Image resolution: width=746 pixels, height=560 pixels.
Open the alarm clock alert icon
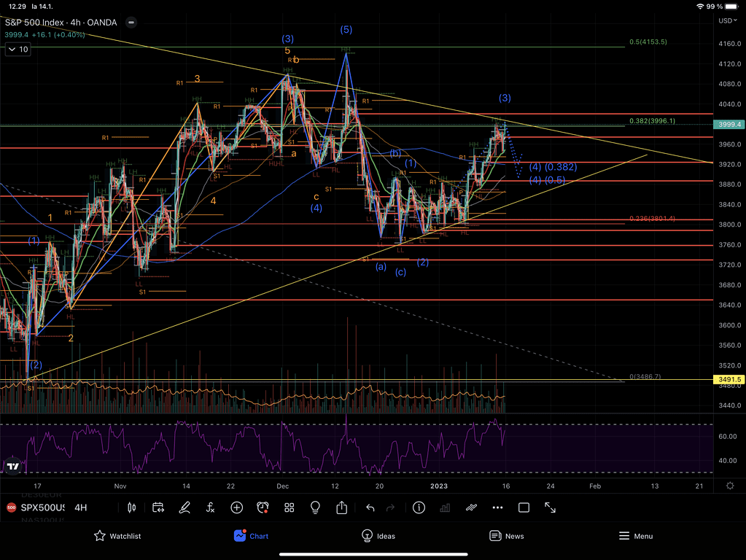[263, 507]
